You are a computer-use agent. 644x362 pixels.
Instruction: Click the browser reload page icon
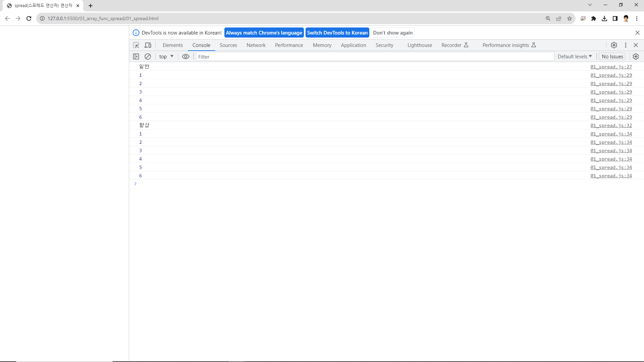29,18
